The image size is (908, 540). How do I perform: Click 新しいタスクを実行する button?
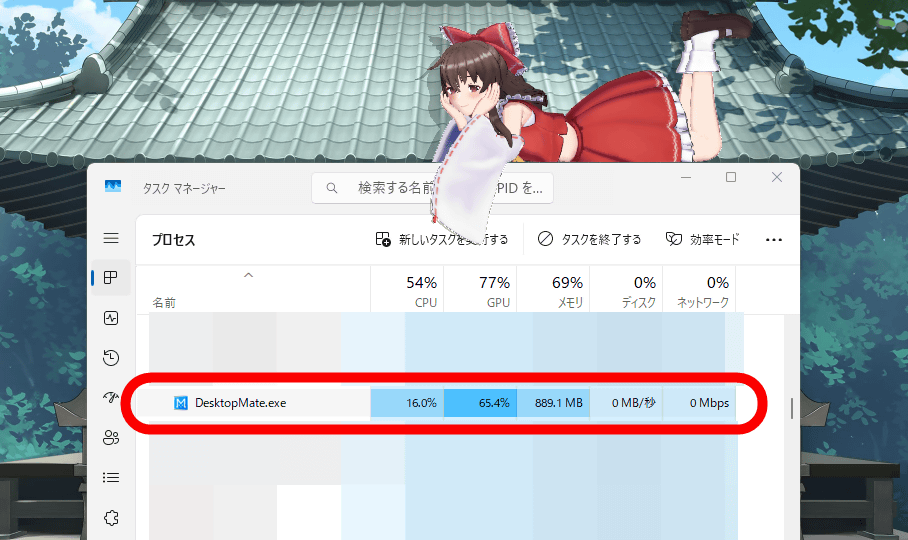(441, 240)
